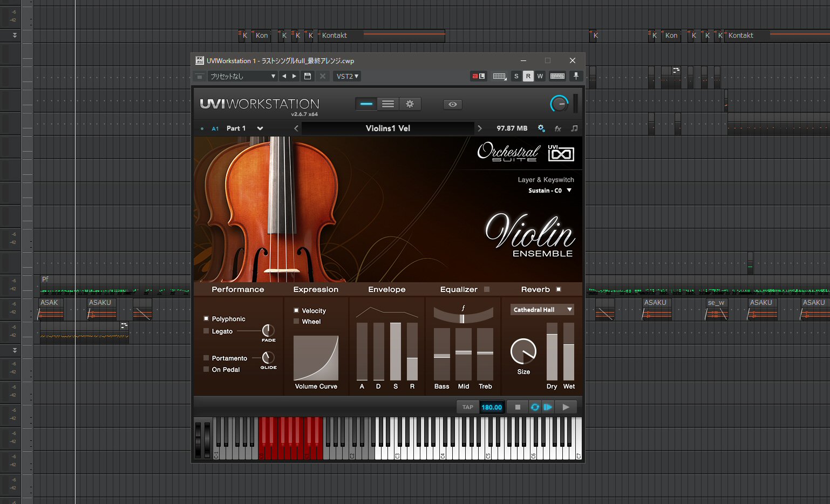Load previous instrument with left chevron
The width and height of the screenshot is (830, 504).
296,128
